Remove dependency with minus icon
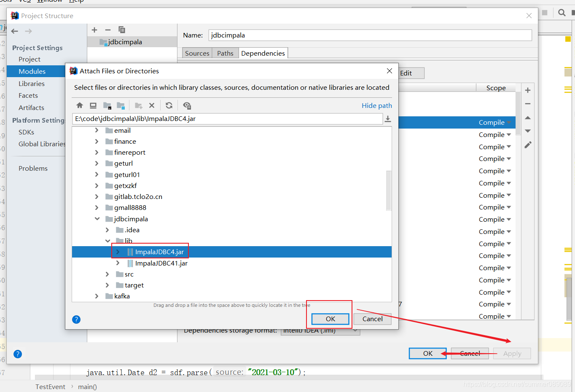 528,104
